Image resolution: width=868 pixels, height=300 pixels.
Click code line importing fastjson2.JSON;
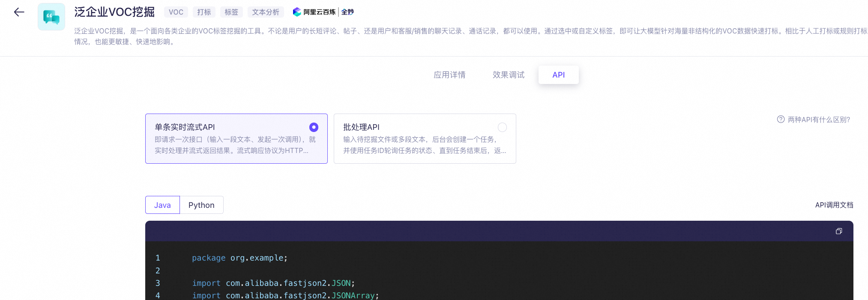(273, 283)
